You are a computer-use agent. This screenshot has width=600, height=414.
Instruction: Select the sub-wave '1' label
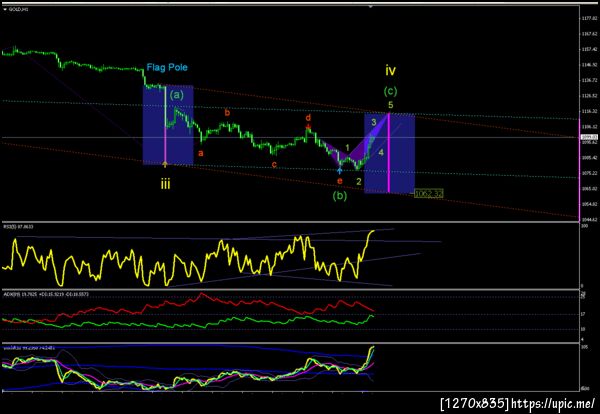click(x=347, y=148)
